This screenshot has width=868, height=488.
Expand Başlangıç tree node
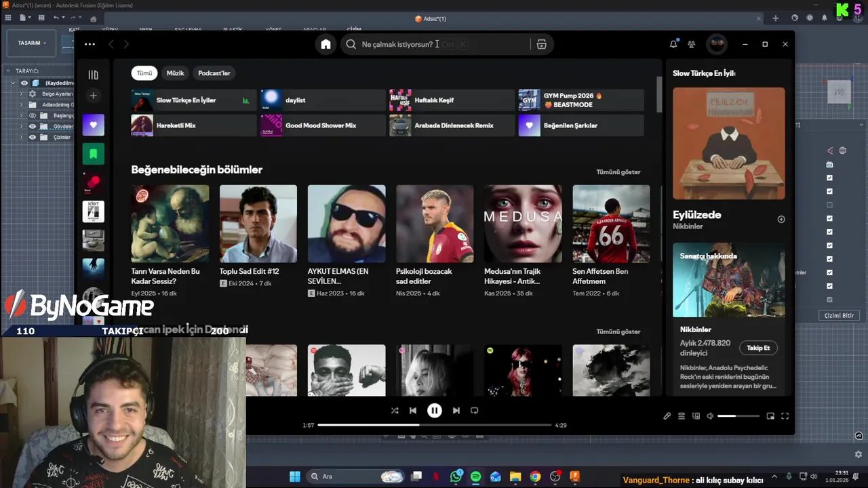tap(21, 115)
